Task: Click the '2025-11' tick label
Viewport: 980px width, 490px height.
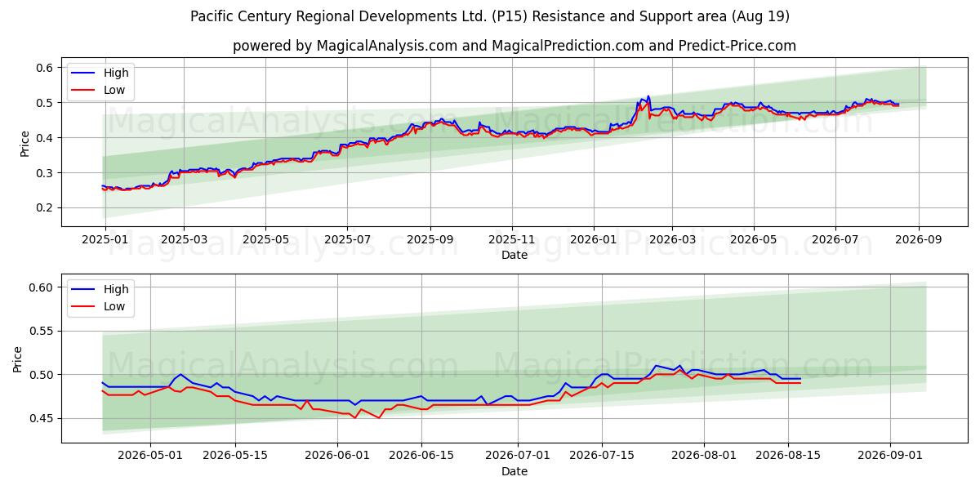Action: 512,240
